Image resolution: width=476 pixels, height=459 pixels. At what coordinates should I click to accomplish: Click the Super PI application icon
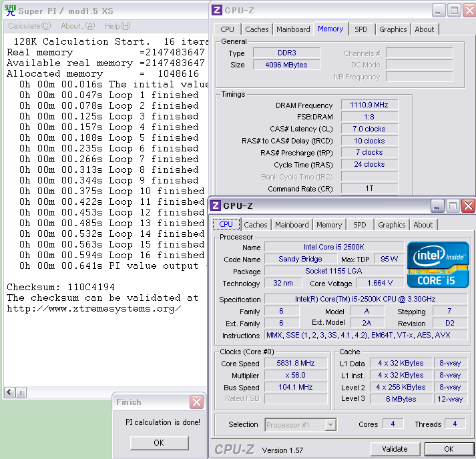coord(11,11)
